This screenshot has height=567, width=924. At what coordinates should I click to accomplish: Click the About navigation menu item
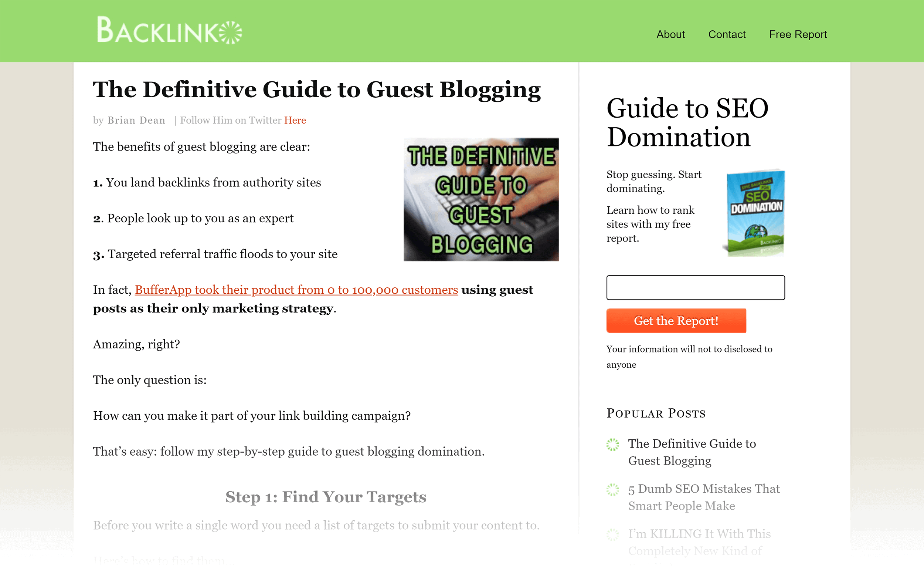670,34
